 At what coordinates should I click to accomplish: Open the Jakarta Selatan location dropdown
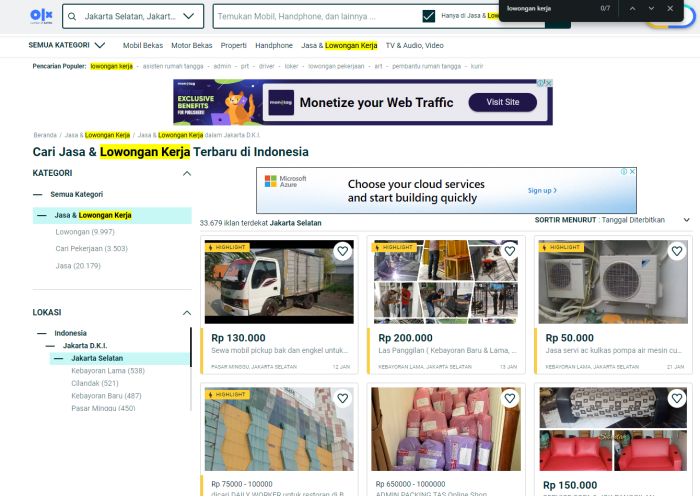pos(188,16)
